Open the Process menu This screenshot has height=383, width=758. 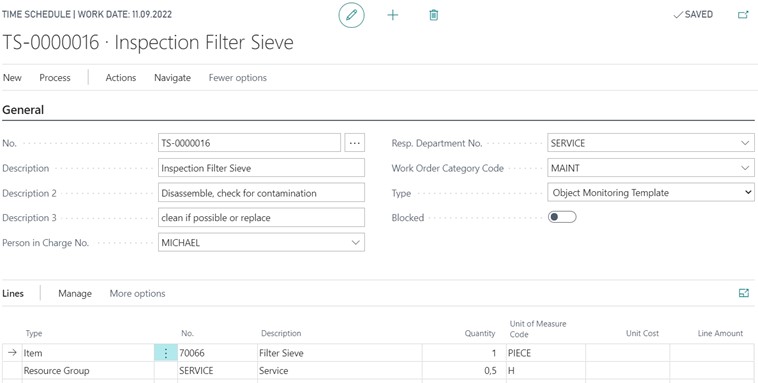pyautogui.click(x=55, y=78)
